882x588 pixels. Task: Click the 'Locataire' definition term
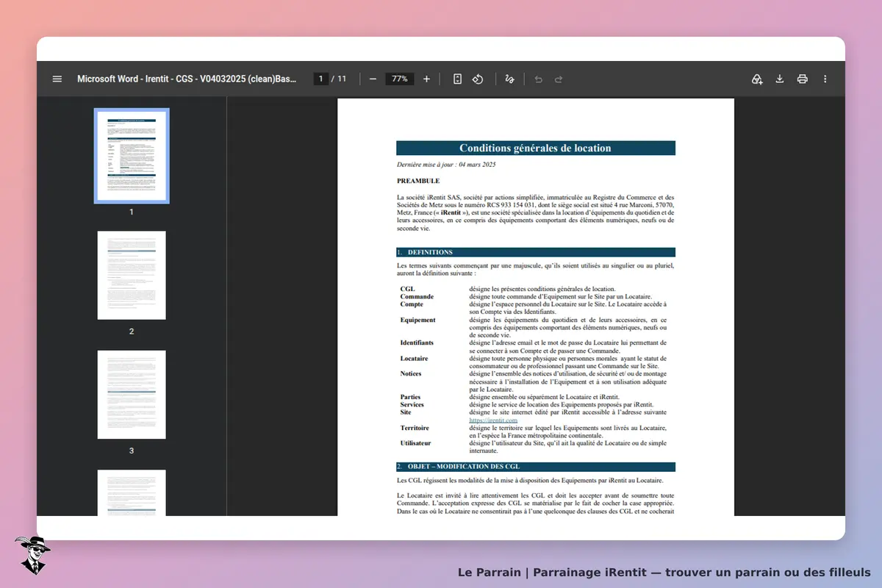pos(414,358)
